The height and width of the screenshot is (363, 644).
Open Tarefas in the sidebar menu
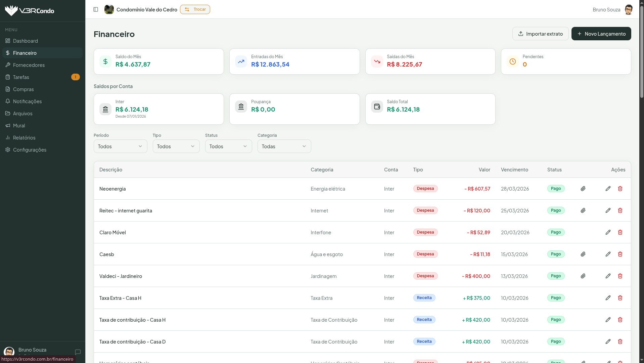click(21, 77)
